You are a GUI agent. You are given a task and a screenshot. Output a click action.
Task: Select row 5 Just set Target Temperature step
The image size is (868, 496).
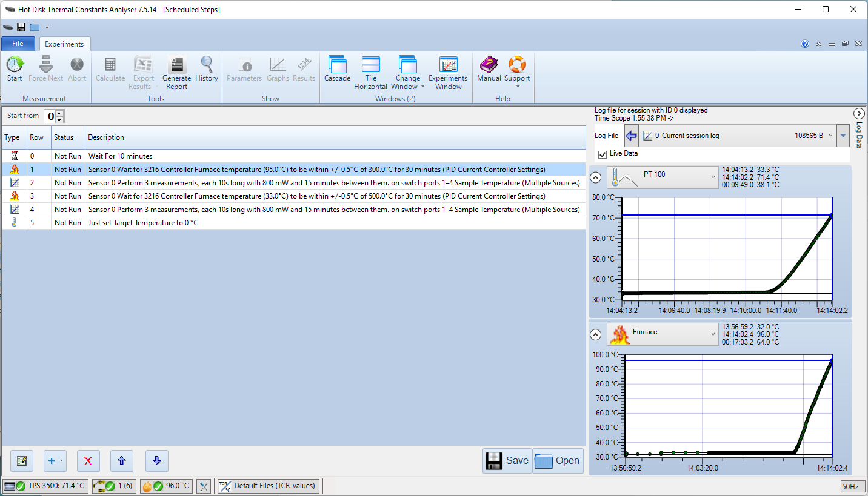293,223
